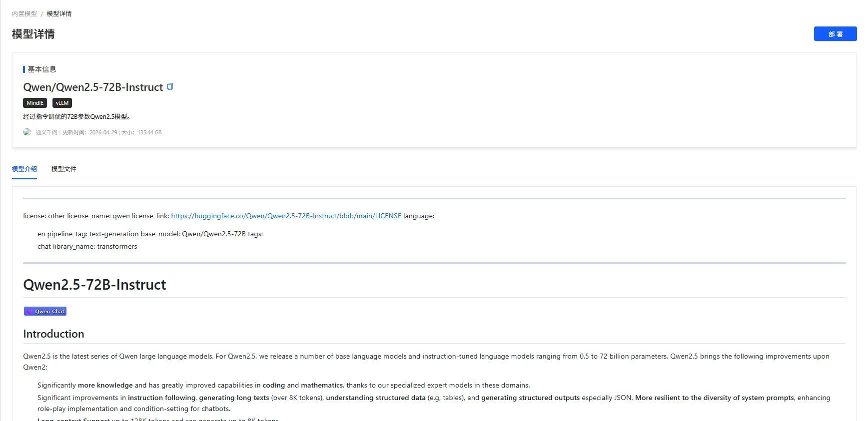Click the vLLM tag
Image resolution: width=868 pixels, height=421 pixels.
[x=62, y=103]
